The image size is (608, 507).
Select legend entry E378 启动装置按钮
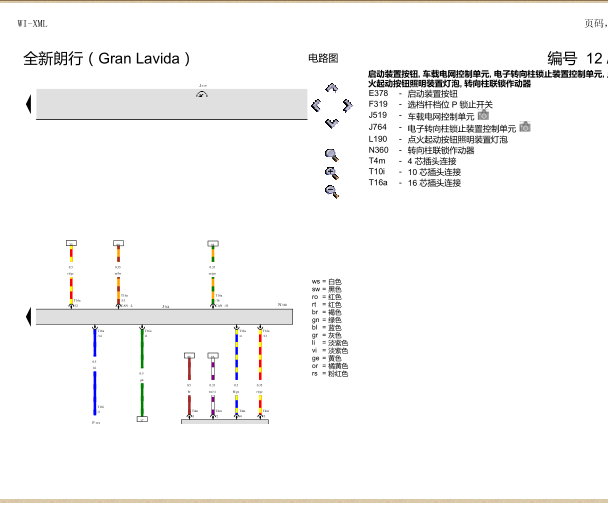pyautogui.click(x=413, y=94)
